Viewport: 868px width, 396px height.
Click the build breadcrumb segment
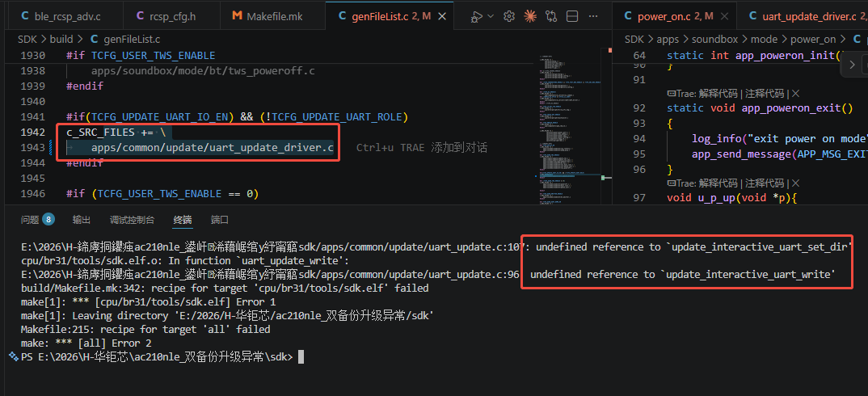[61, 40]
